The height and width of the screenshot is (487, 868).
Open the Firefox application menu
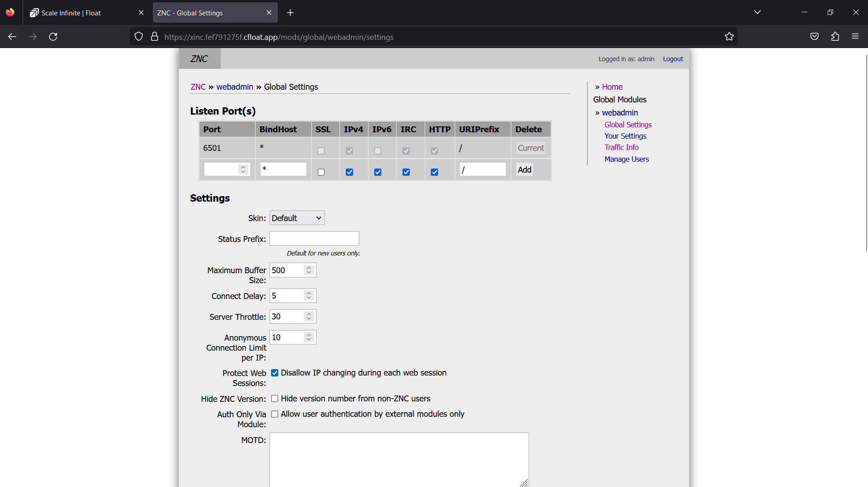(855, 37)
